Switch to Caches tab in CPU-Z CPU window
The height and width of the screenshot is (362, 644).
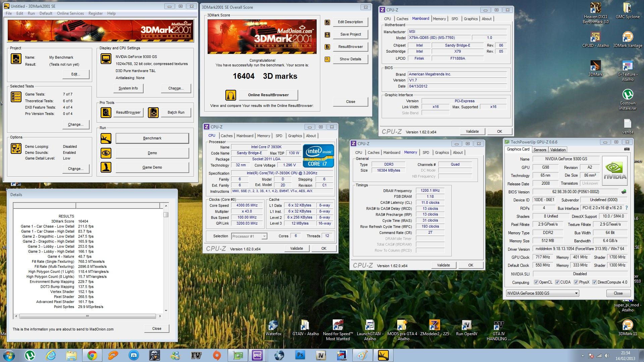pos(226,136)
